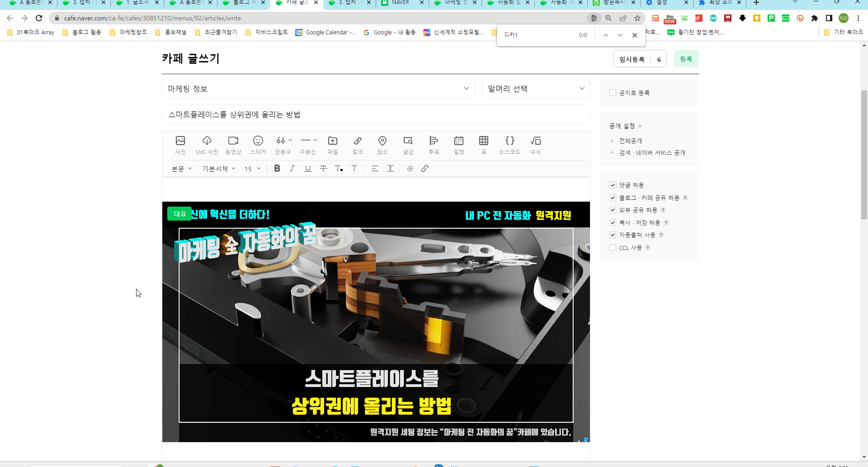Screen dimensions: 868x467
Task: Open special characters tool
Action: tap(410, 168)
